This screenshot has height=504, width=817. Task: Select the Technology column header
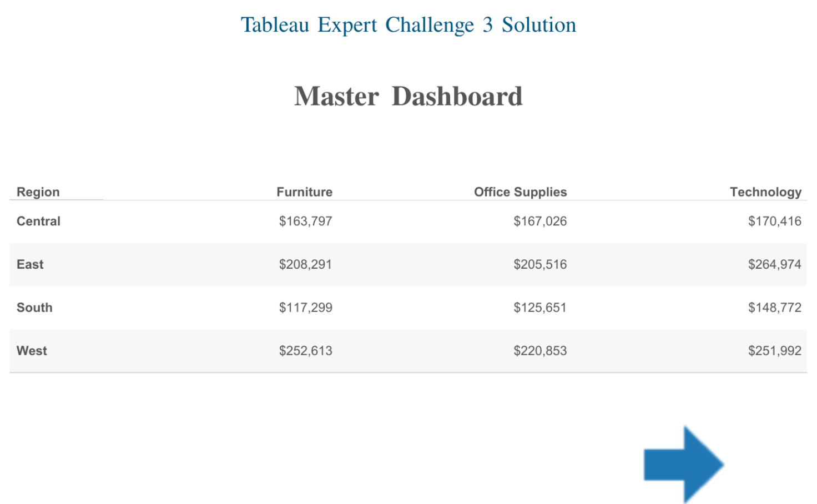coord(765,192)
